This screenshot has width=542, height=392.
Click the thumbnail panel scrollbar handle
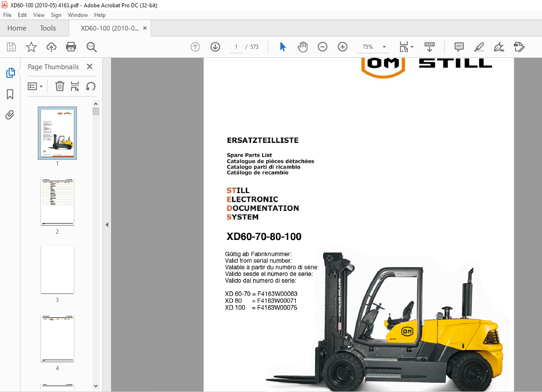[x=96, y=111]
